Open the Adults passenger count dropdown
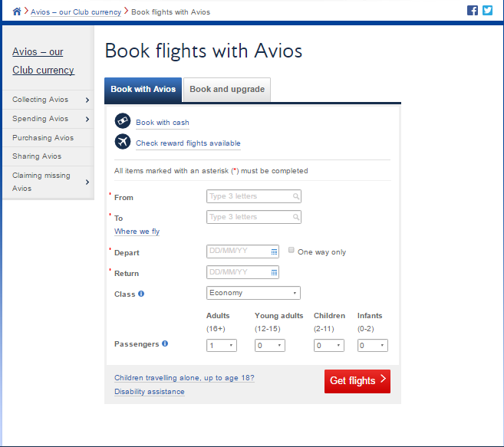Screen dimensions: 504x447 tap(221, 346)
